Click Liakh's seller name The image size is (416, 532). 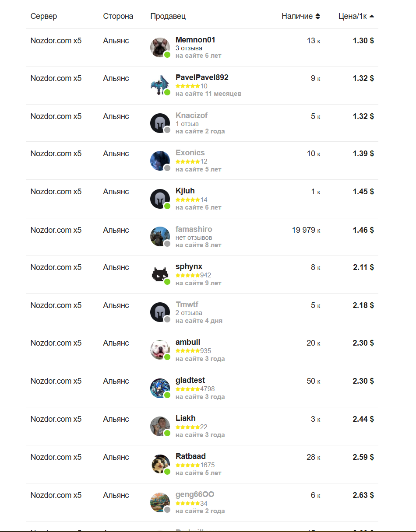point(186,418)
